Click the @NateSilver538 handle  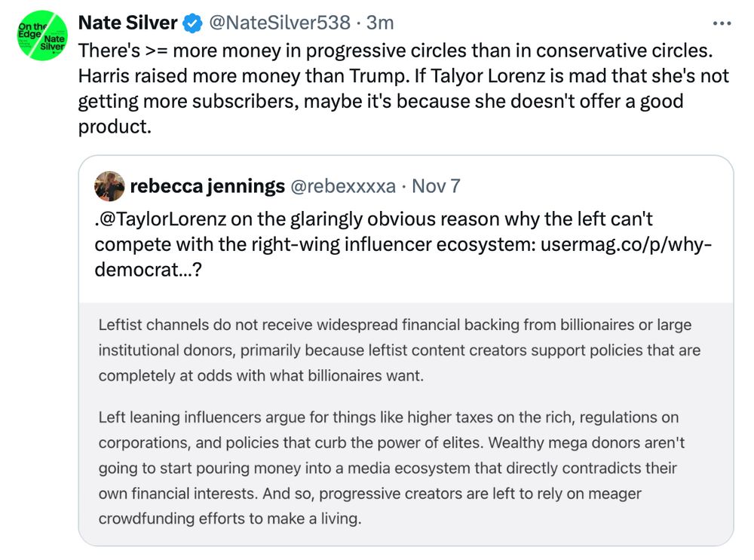(x=280, y=23)
